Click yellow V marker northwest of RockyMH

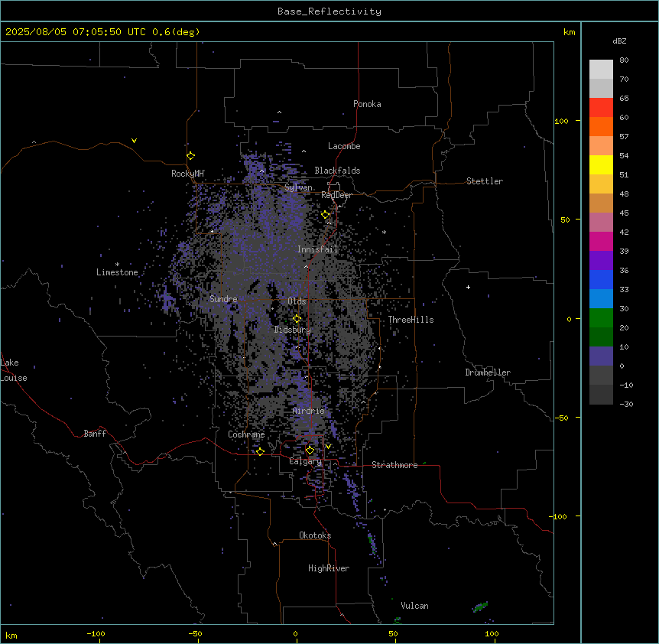[x=134, y=141]
